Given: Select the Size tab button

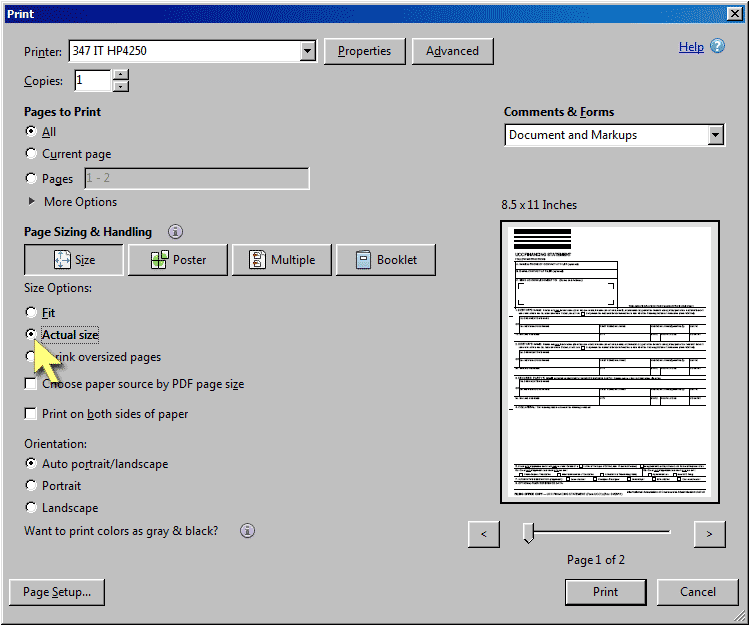Looking at the screenshot, I should pos(74,260).
